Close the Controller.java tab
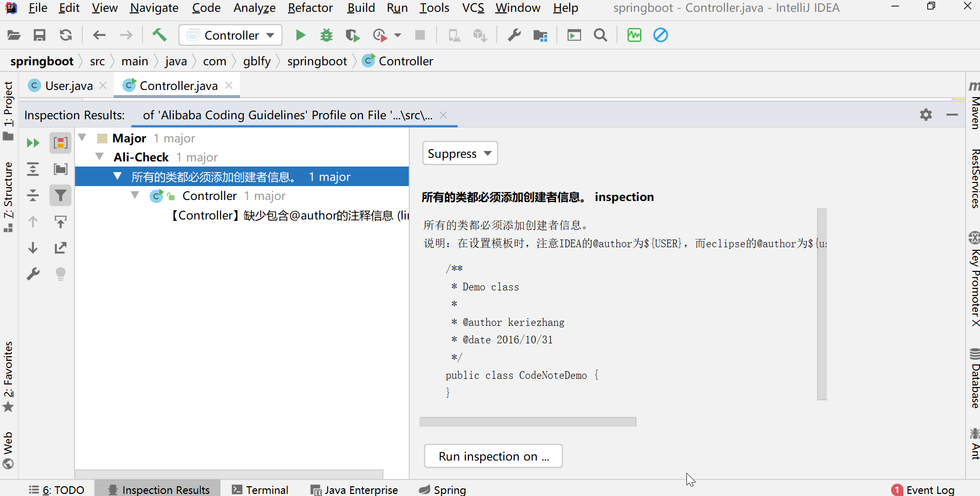Screen dimensions: 980x496 [229, 85]
